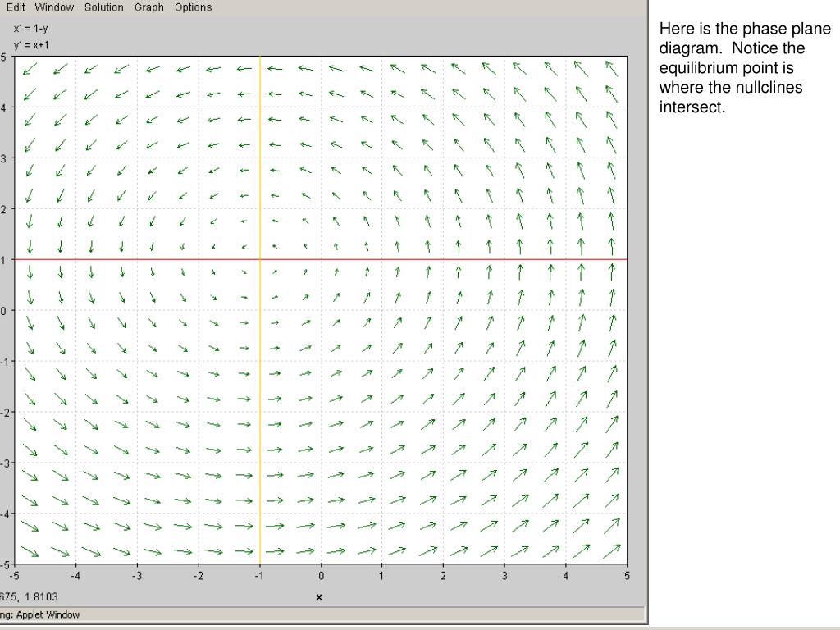Image resolution: width=840 pixels, height=630 pixels.
Task: Click the 0 tick label on x-axis
Action: [x=321, y=576]
